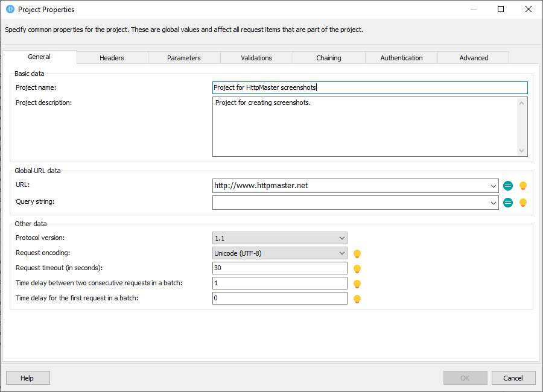This screenshot has width=543, height=392.
Task: Go to the Validations tab
Action: point(256,58)
